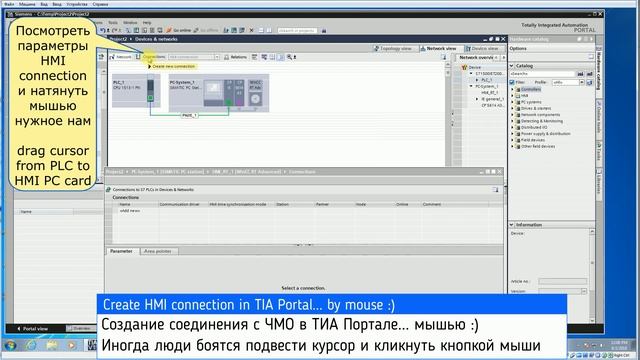
Task: Open Internet Explorer from taskbar
Action: [31, 345]
